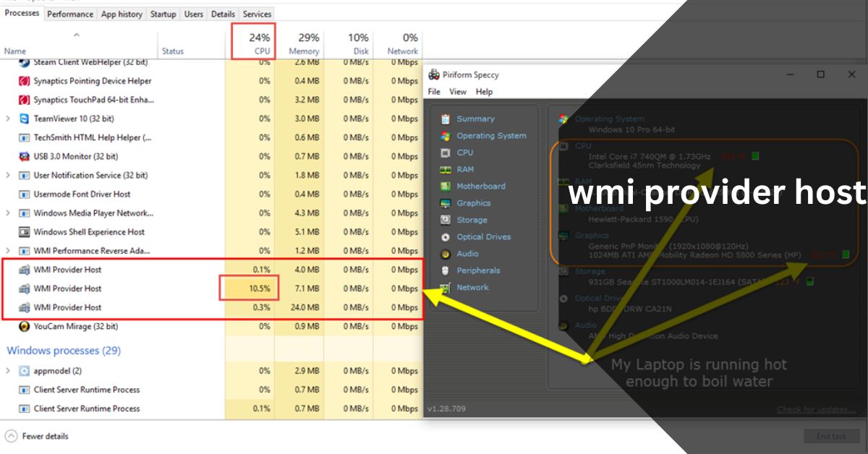Select Optical Drives icon in Speccy sidebar
Image resolution: width=868 pixels, height=454 pixels.
click(446, 236)
